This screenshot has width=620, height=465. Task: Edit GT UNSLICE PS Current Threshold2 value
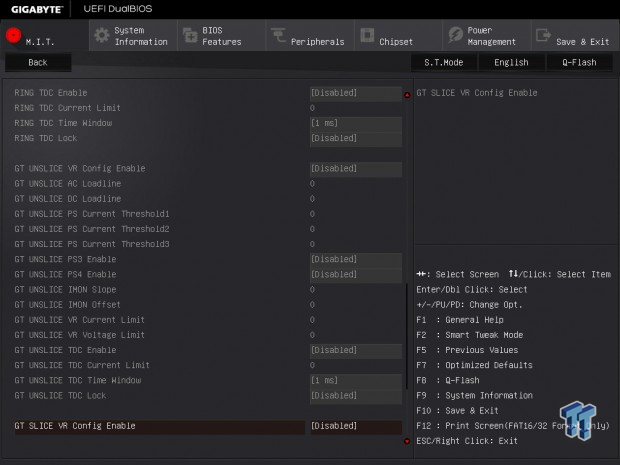(312, 229)
